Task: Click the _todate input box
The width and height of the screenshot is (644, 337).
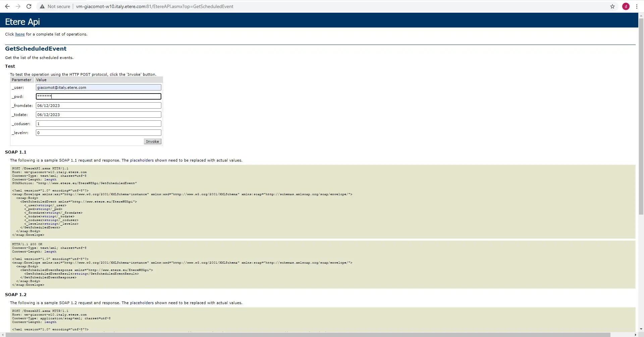Action: [x=98, y=115]
